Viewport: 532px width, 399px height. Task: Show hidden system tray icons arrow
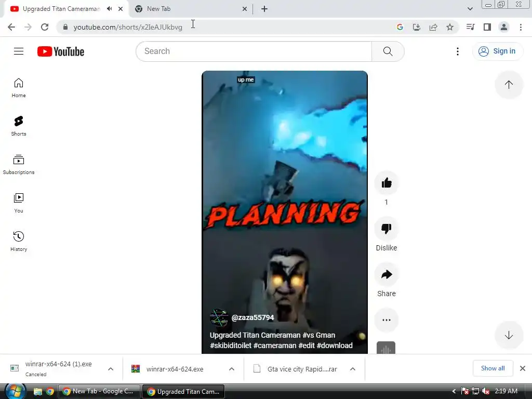click(454, 391)
